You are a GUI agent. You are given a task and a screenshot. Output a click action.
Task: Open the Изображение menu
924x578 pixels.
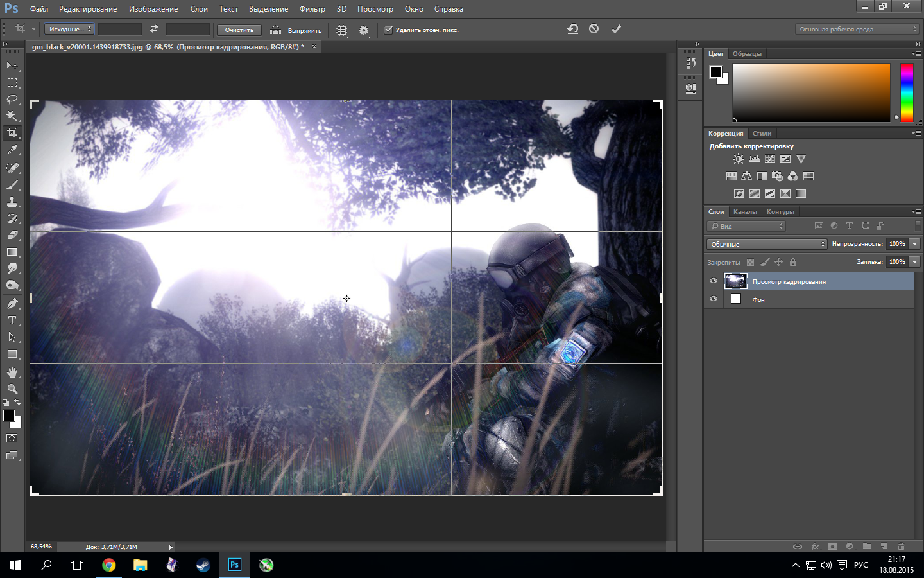pos(153,9)
